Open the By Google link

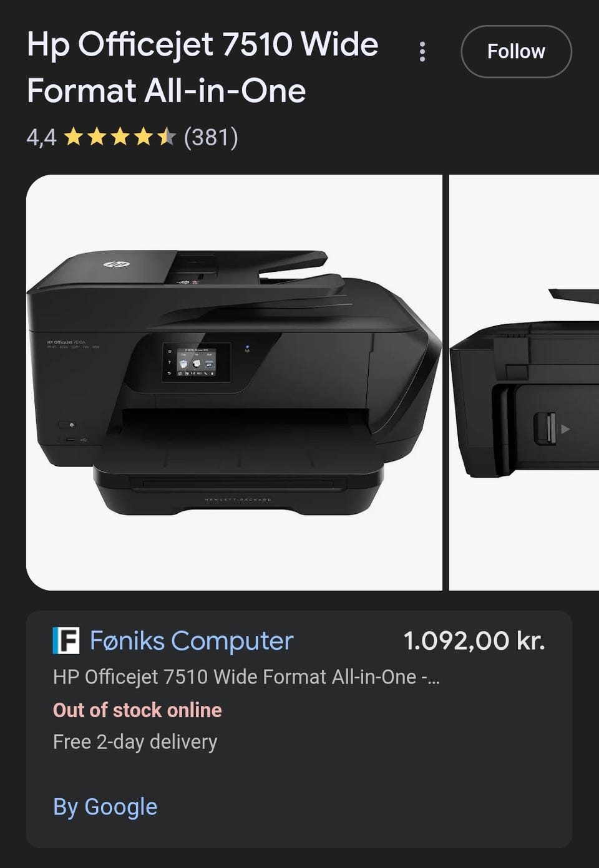105,807
